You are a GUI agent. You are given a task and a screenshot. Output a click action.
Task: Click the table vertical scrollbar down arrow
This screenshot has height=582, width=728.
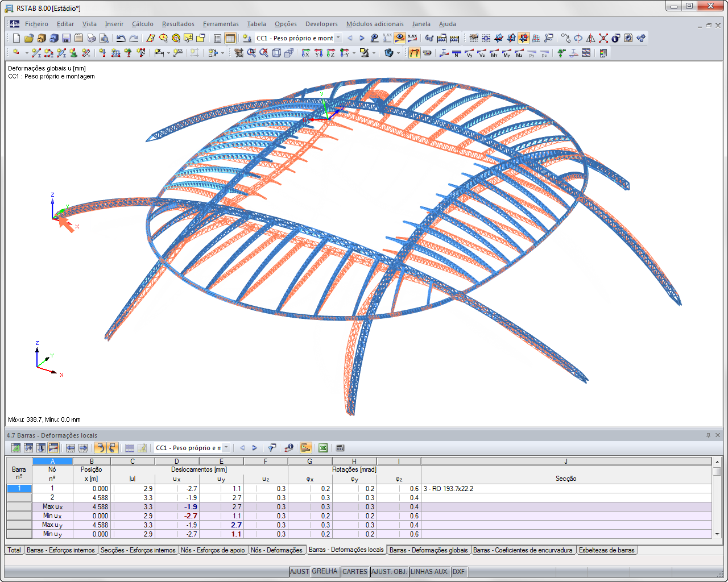[x=717, y=534]
